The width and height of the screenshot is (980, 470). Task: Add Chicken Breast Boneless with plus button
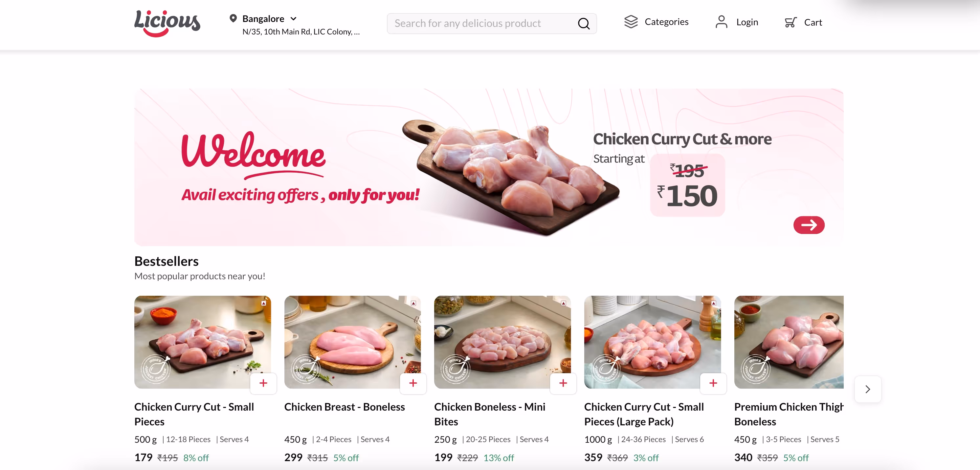(x=413, y=383)
